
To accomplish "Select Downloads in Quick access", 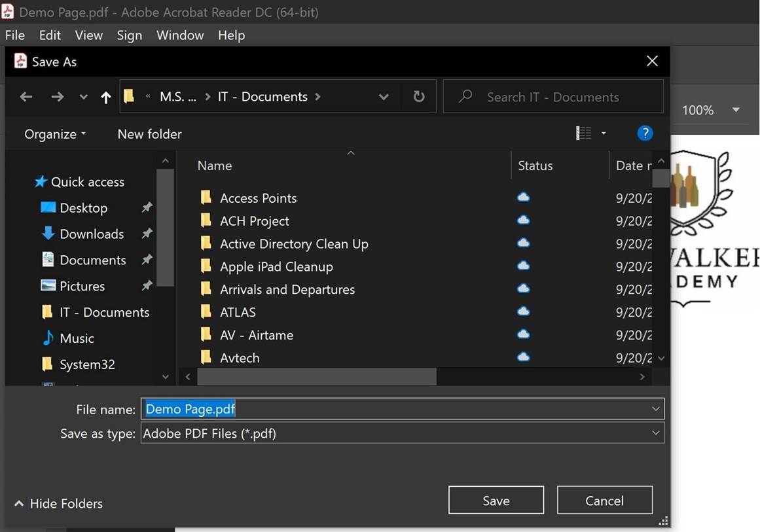I will point(91,234).
